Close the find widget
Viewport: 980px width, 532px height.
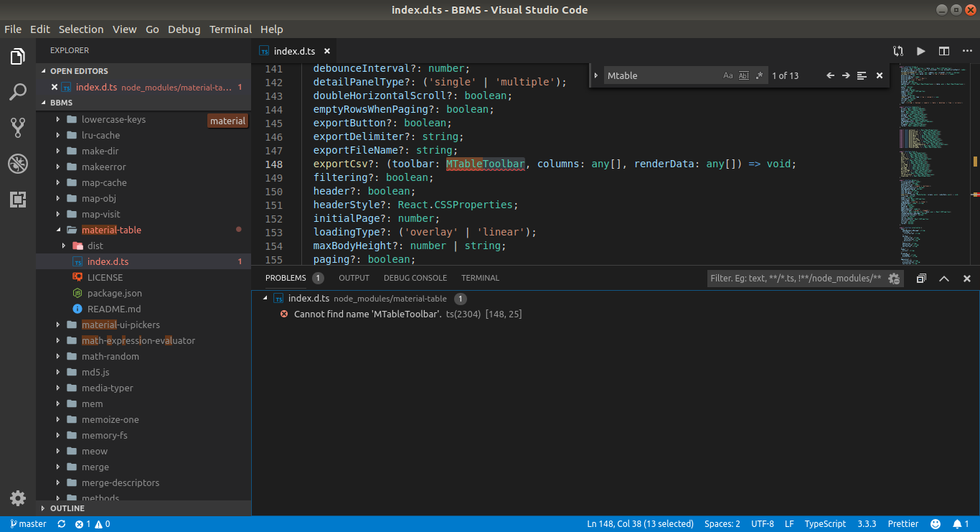(880, 75)
